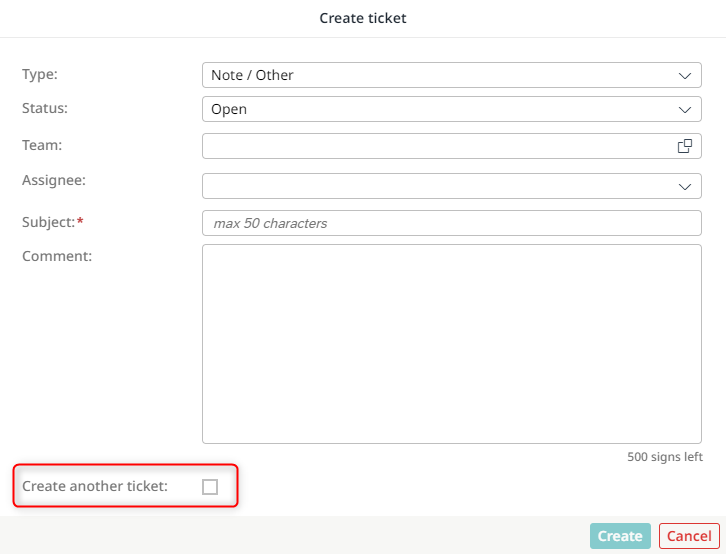Expand the Assignee dropdown
The height and width of the screenshot is (554, 726).
point(451,186)
